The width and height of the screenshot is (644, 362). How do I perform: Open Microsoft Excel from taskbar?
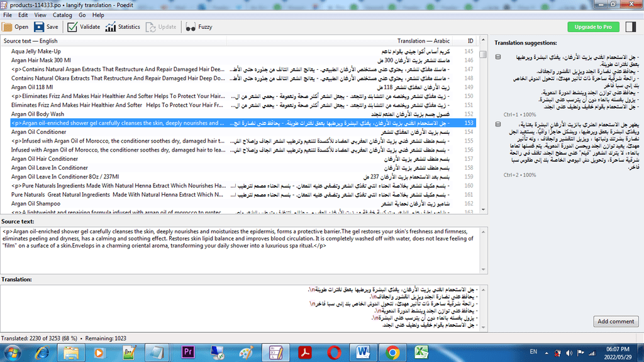click(x=421, y=353)
